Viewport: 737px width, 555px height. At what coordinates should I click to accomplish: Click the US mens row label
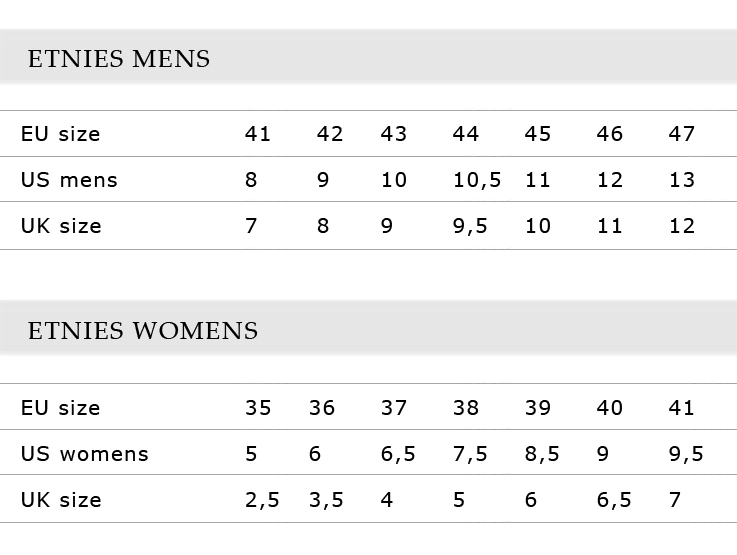click(x=69, y=180)
